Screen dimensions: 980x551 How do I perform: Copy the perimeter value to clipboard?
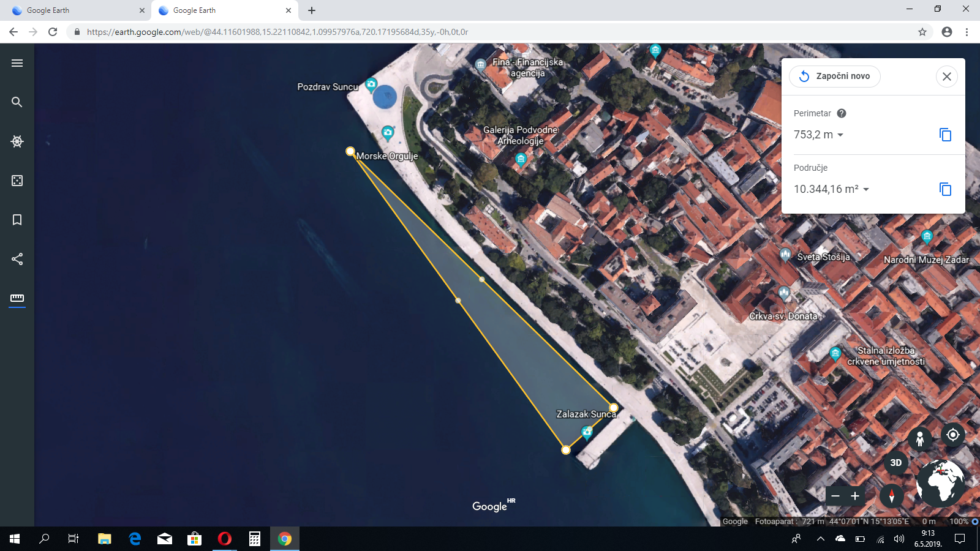[945, 135]
